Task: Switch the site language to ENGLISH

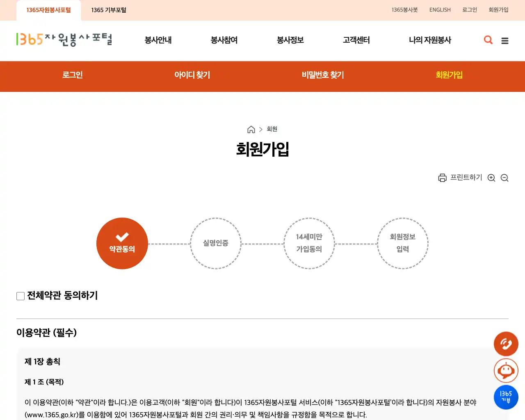Action: (440, 10)
